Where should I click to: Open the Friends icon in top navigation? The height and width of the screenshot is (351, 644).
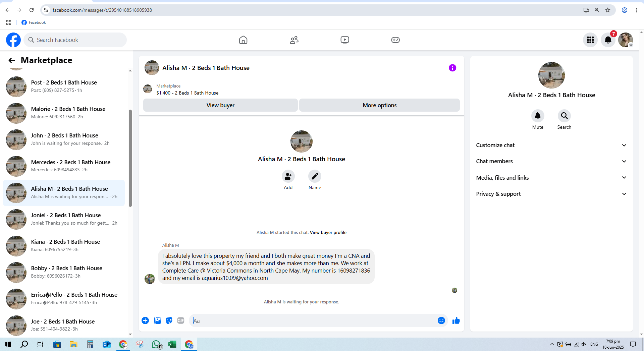(294, 40)
